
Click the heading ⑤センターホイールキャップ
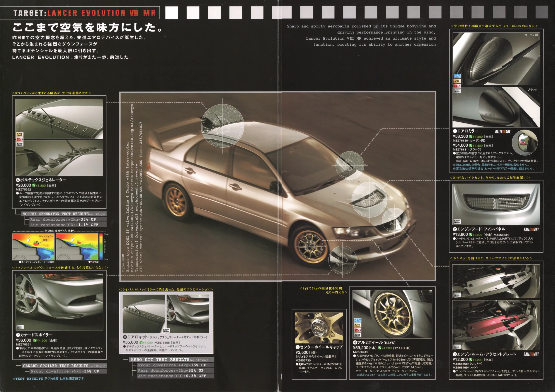coord(319,347)
